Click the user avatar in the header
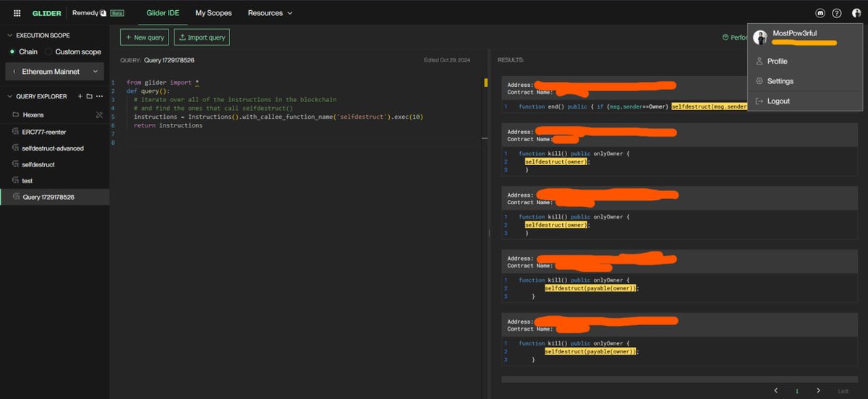Image resolution: width=868 pixels, height=399 pixels. pyautogui.click(x=856, y=13)
